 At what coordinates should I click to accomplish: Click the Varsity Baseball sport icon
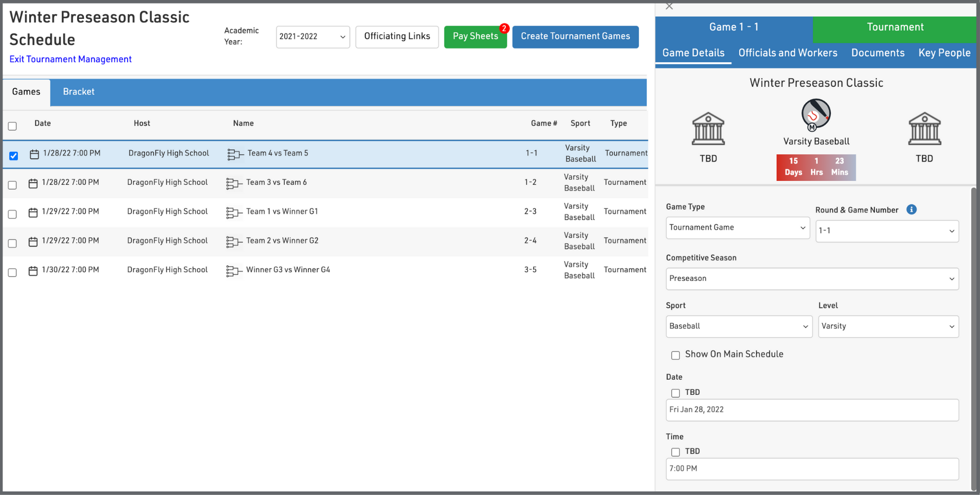pos(816,114)
